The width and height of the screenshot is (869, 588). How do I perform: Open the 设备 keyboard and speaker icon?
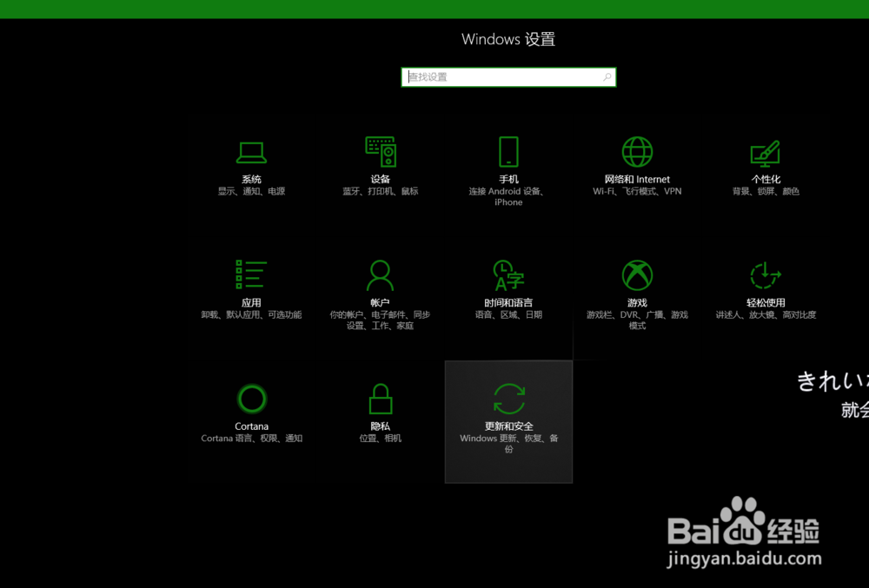pyautogui.click(x=381, y=151)
